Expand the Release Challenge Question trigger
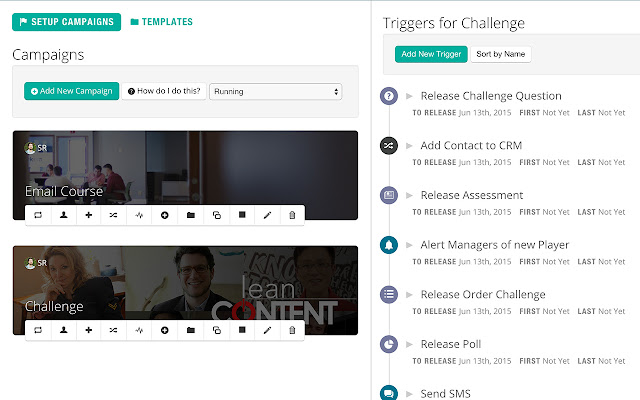Screen dimensions: 640x400 point(409,96)
